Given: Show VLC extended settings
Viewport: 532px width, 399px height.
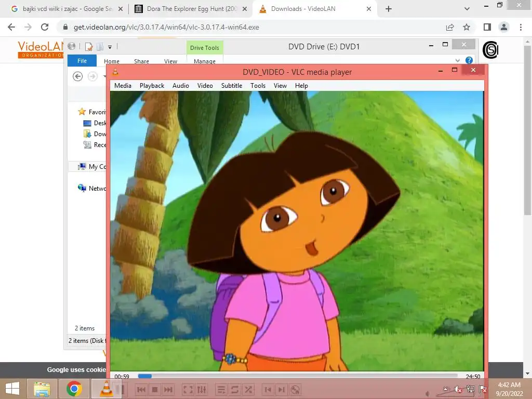Looking at the screenshot, I should pyautogui.click(x=202, y=390).
